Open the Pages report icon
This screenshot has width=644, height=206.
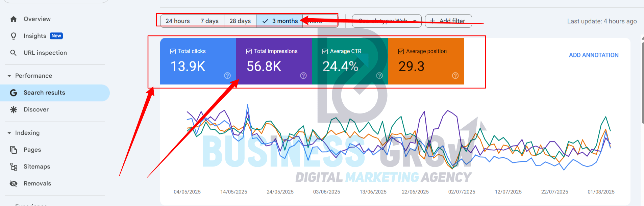[x=14, y=150]
